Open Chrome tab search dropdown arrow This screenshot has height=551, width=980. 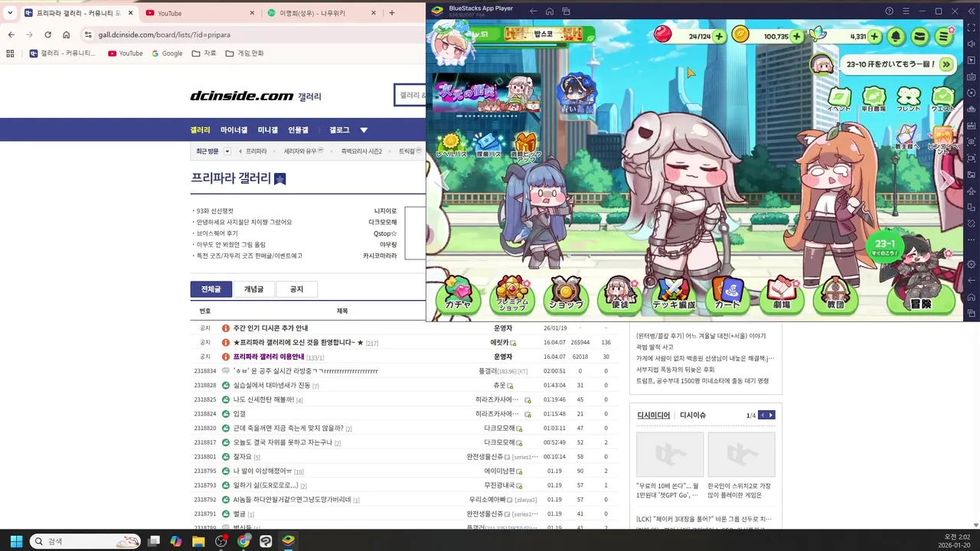coord(10,13)
